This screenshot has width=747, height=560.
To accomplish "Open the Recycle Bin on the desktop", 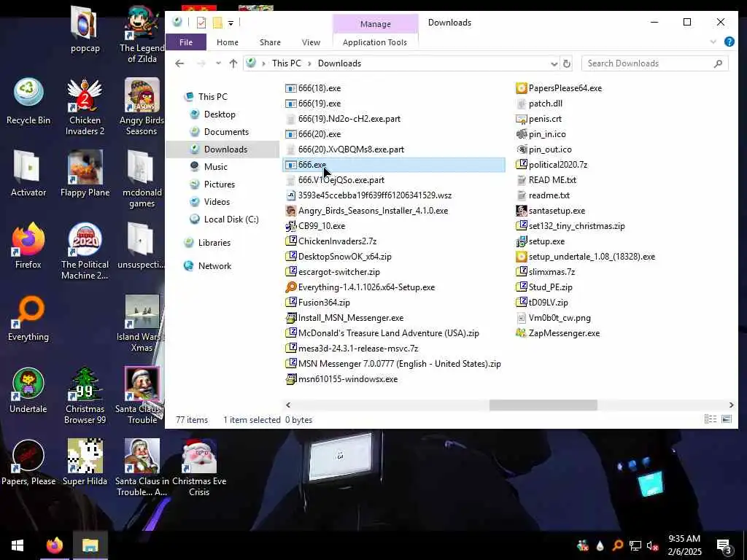I will pos(28,101).
